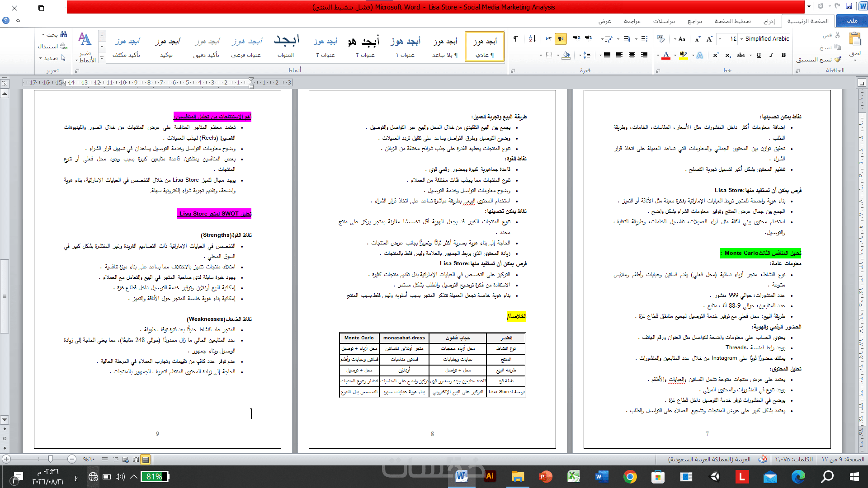Click the Line Spacing icon
Image resolution: width=868 pixels, height=488 pixels.
tap(587, 55)
